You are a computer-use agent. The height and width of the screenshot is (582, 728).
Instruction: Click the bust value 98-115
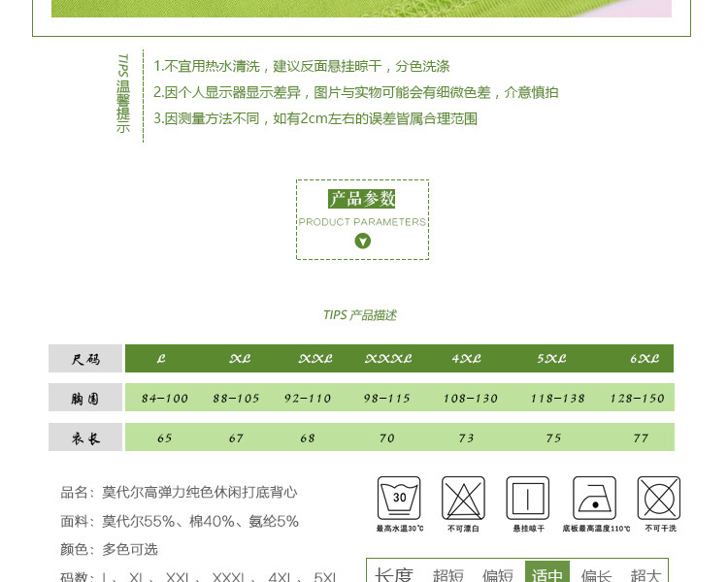386,399
